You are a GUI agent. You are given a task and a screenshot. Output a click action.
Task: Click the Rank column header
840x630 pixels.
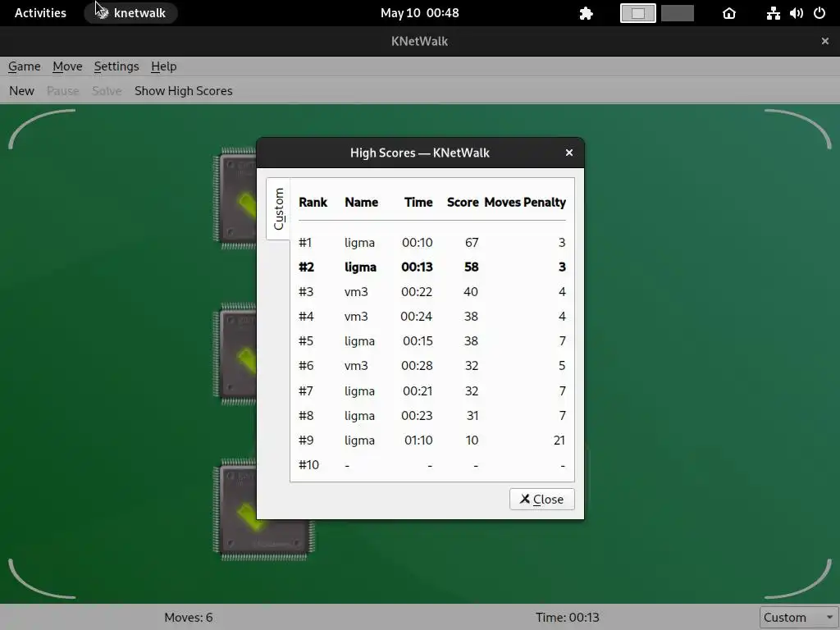click(x=313, y=203)
